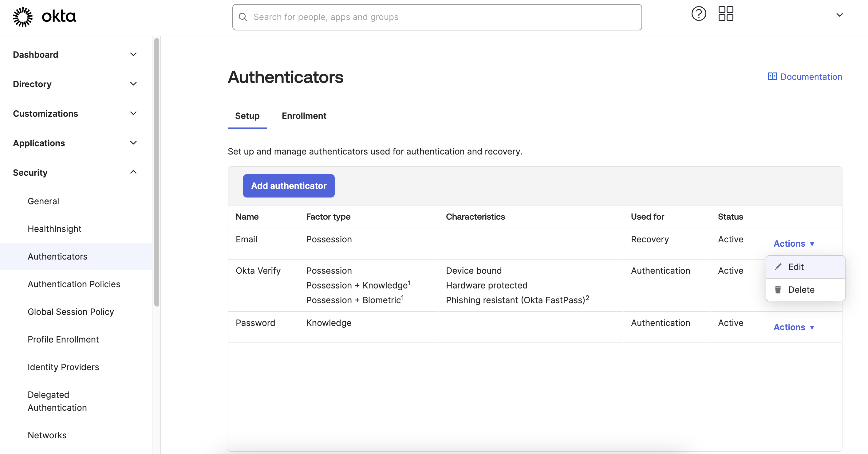Focus the people, apps and groups search field
This screenshot has height=454, width=868.
tap(437, 17)
